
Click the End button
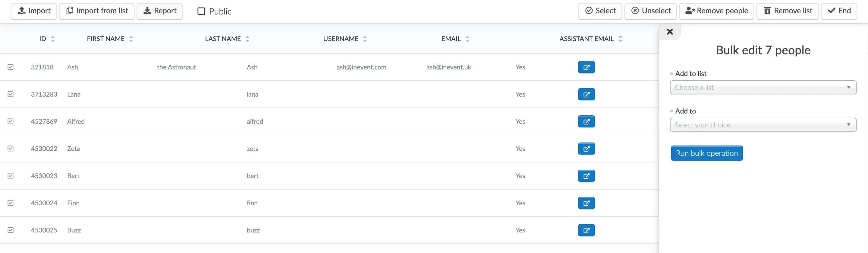pyautogui.click(x=839, y=11)
